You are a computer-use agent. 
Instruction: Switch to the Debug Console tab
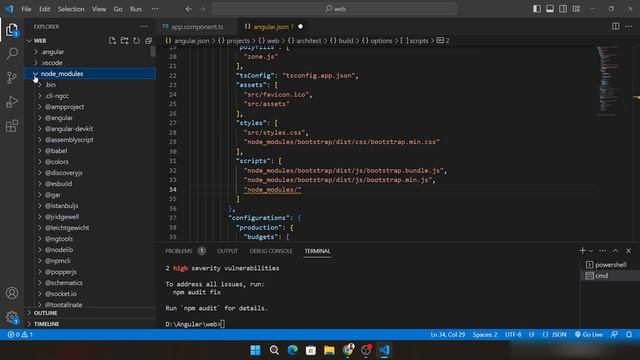pos(271,251)
